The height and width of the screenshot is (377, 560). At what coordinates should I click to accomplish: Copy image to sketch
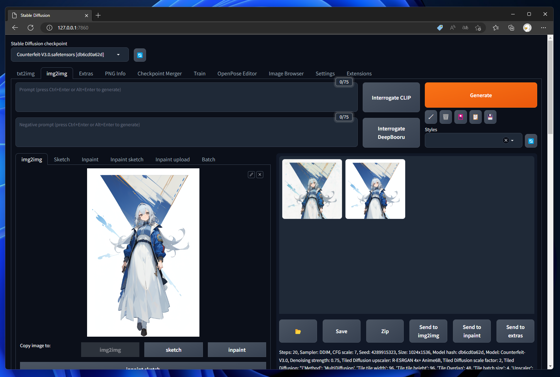point(174,350)
